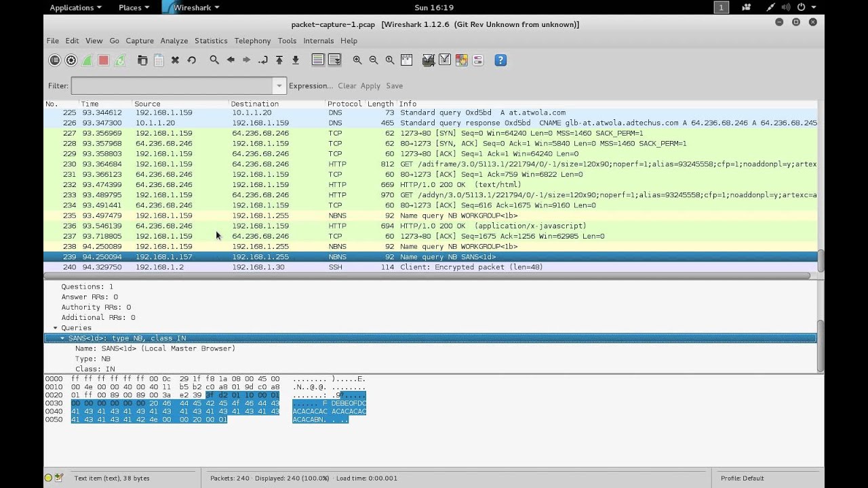Toggle auto scroll in live capture
868x488 pixels.
[334, 60]
